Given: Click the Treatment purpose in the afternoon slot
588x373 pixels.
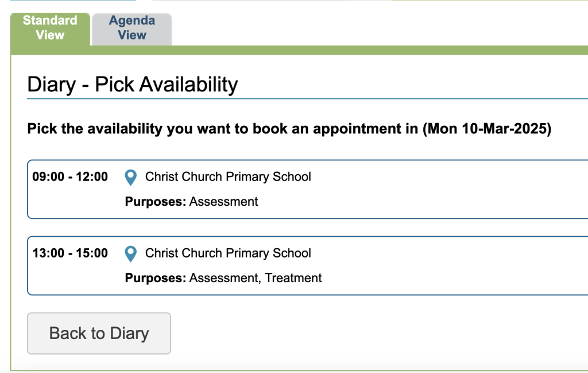Looking at the screenshot, I should [x=293, y=278].
